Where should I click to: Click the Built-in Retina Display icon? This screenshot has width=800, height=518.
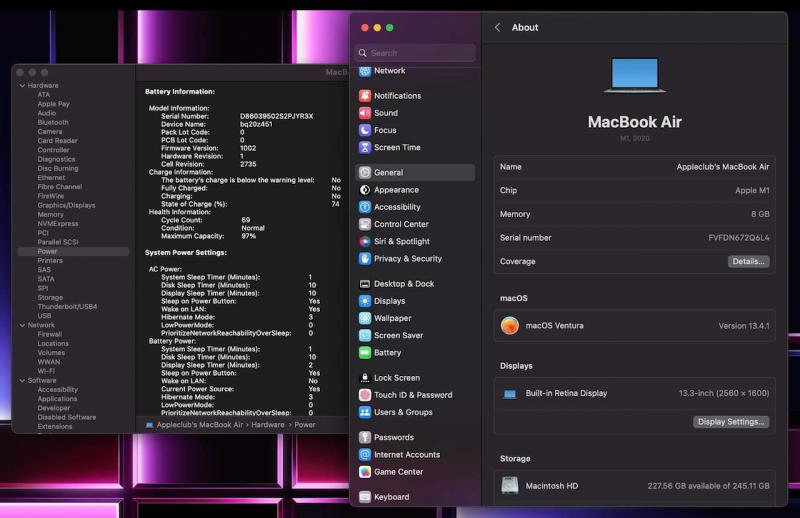(510, 393)
